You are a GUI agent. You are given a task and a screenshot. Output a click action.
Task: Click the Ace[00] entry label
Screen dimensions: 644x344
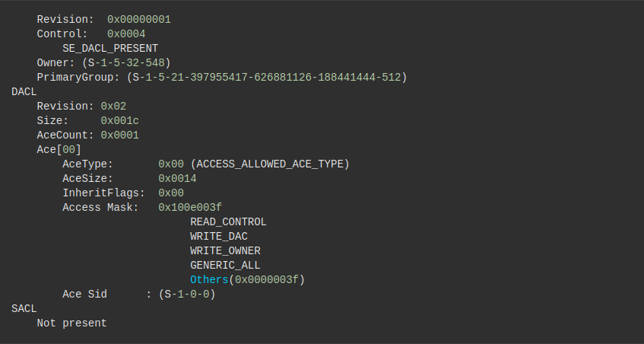[x=59, y=149]
